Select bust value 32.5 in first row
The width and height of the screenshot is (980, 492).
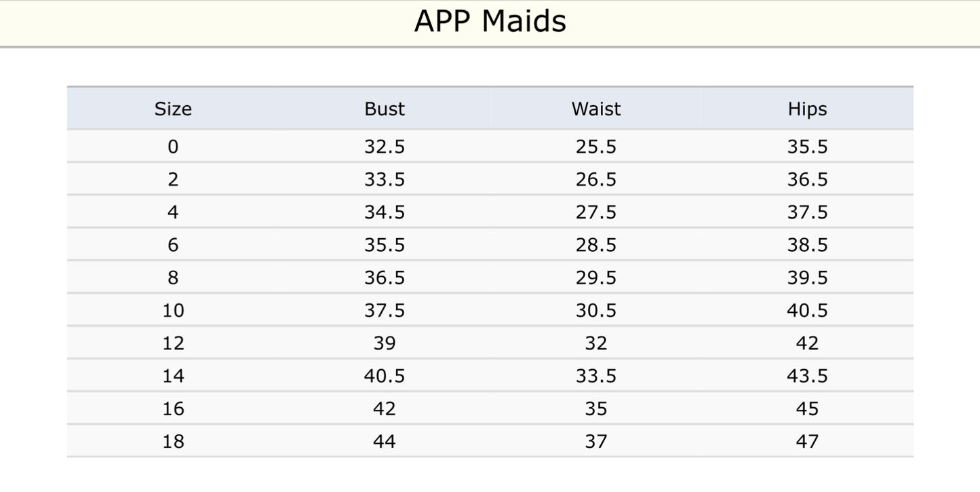385,147
